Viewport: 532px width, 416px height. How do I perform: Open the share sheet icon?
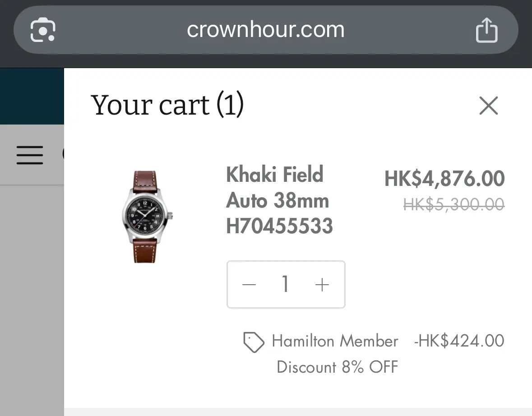(x=486, y=30)
